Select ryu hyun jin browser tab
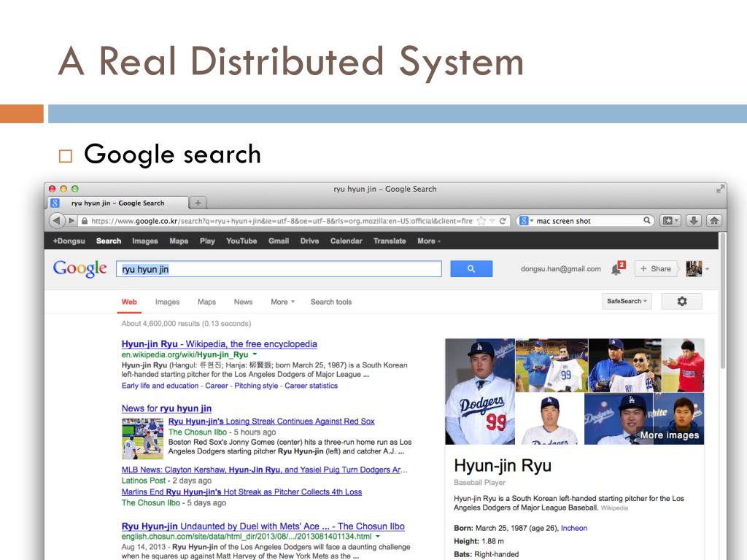The width and height of the screenshot is (747, 560). coord(117,203)
